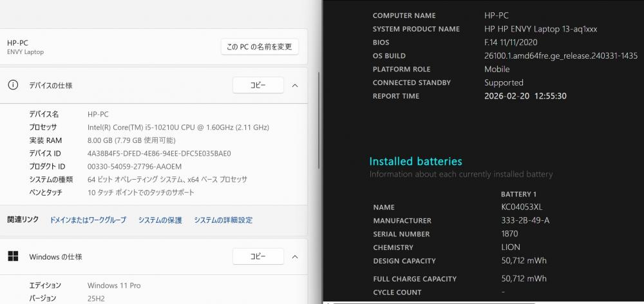The height and width of the screenshot is (304, 644).
Task: Click the 10 タッチ ポイント pen and touch value
Action: tap(141, 193)
